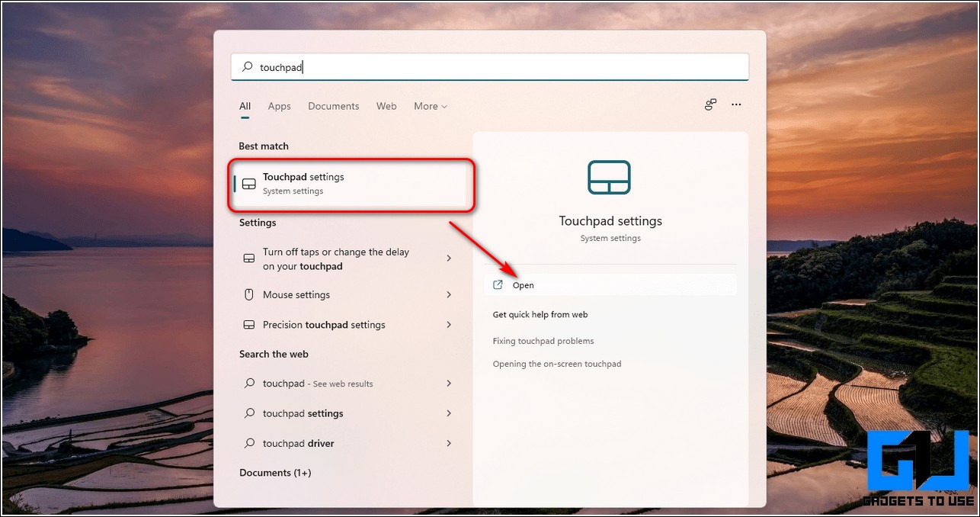Open the on-screen touchpad help link
Viewport: 980px width, 517px height.
click(x=557, y=364)
